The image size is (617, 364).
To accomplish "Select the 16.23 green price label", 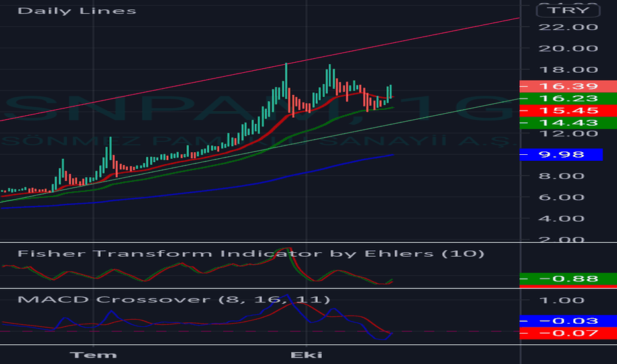I will (x=568, y=98).
